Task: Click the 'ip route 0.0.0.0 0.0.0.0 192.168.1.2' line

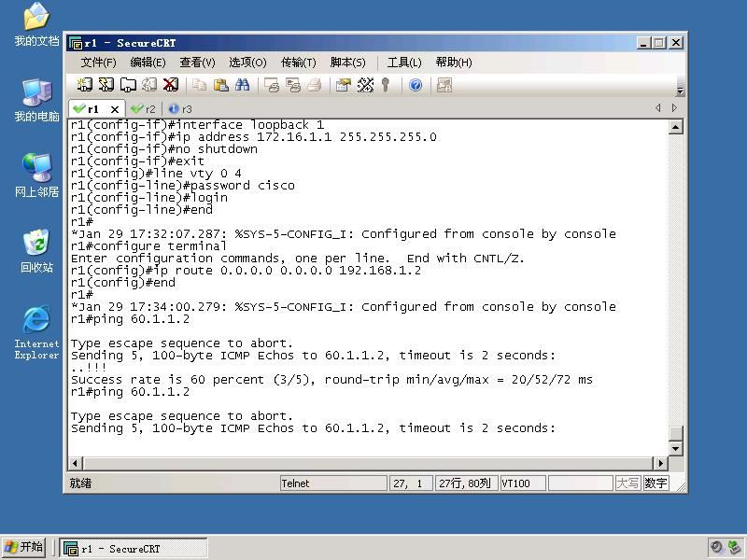Action: tap(246, 271)
